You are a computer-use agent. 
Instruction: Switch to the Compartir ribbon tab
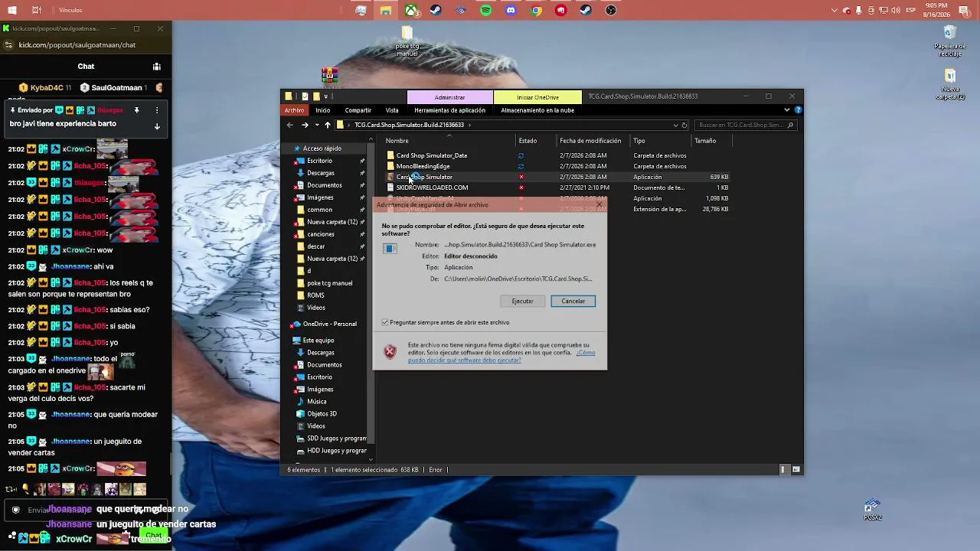358,110
